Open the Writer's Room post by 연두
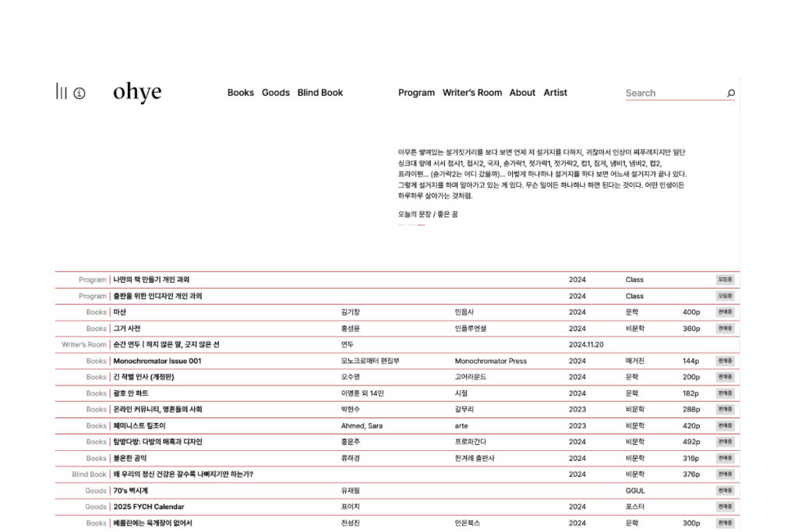Viewport: 798px width, 532px height. [166, 345]
